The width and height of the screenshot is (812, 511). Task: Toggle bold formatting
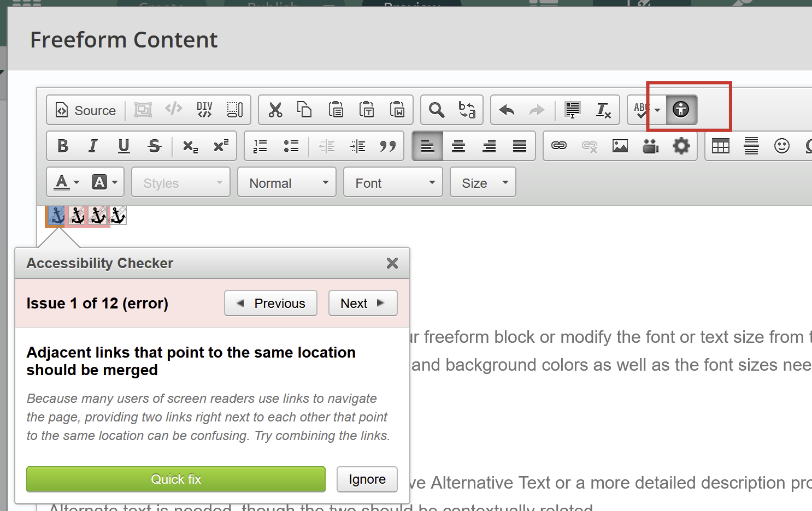tap(63, 146)
